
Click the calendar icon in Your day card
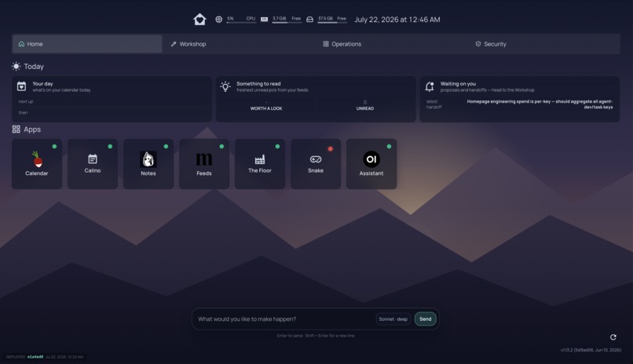coord(21,86)
